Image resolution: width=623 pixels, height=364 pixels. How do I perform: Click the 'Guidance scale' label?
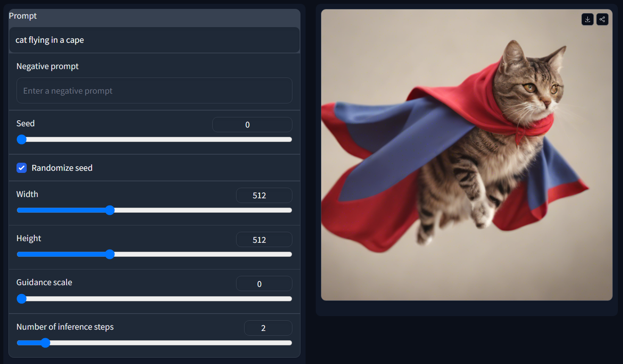(x=44, y=282)
